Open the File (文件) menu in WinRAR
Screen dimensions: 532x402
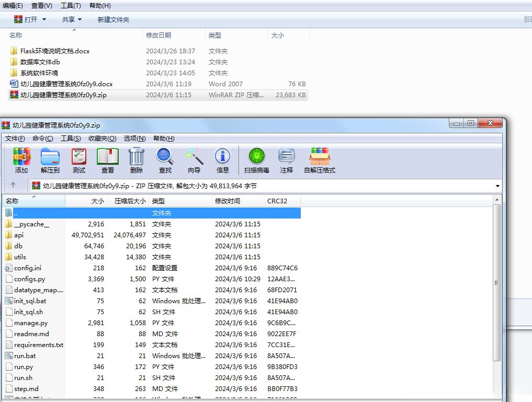click(15, 139)
